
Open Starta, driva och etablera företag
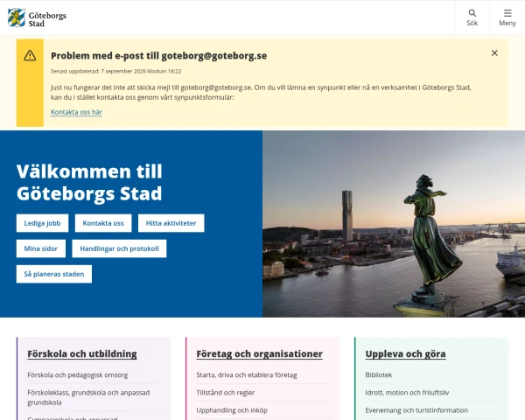tap(247, 375)
